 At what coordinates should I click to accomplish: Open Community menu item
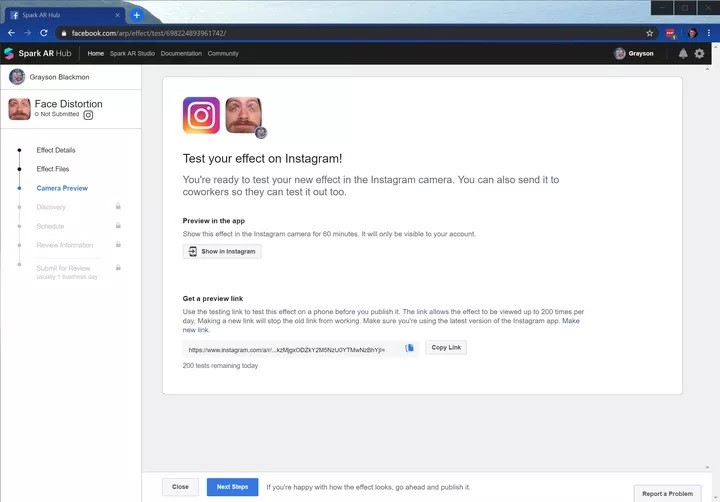[223, 53]
